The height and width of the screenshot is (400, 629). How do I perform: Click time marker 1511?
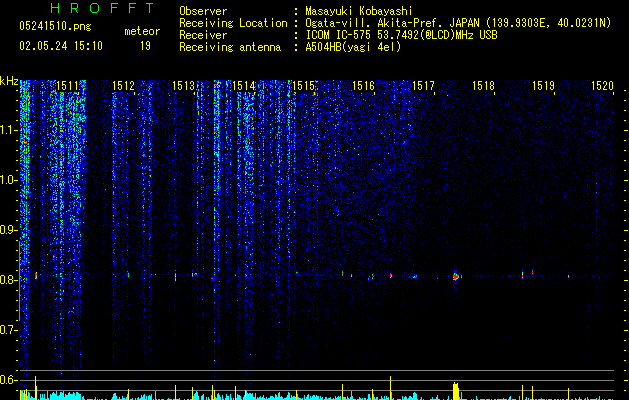point(67,86)
